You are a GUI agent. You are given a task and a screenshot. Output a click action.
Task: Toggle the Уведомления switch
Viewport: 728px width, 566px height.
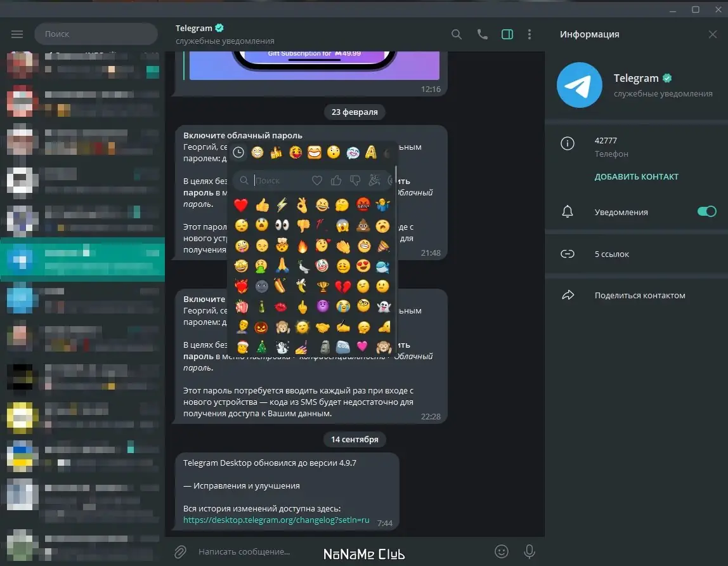point(706,212)
